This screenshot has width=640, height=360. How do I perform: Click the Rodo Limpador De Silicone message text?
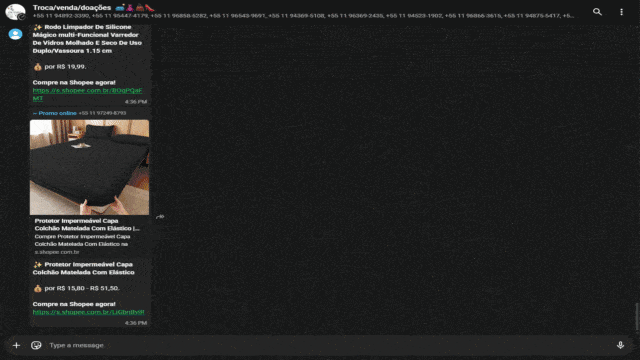87,39
